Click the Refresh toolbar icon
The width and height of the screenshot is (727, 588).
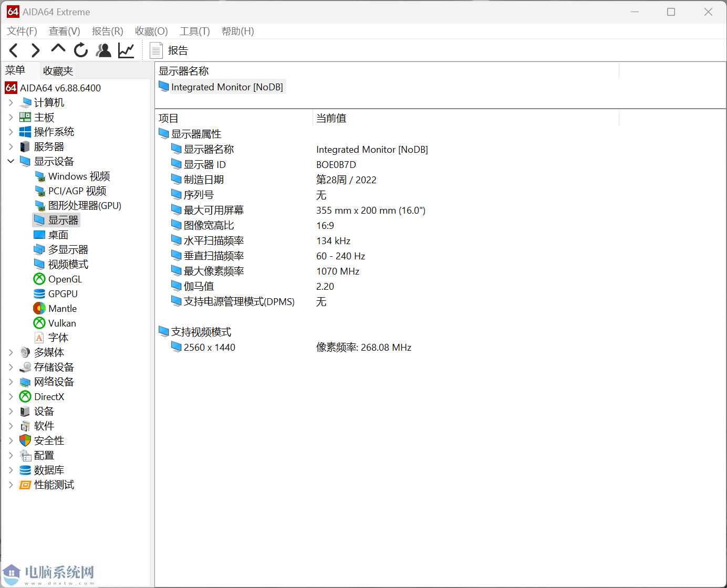(80, 50)
